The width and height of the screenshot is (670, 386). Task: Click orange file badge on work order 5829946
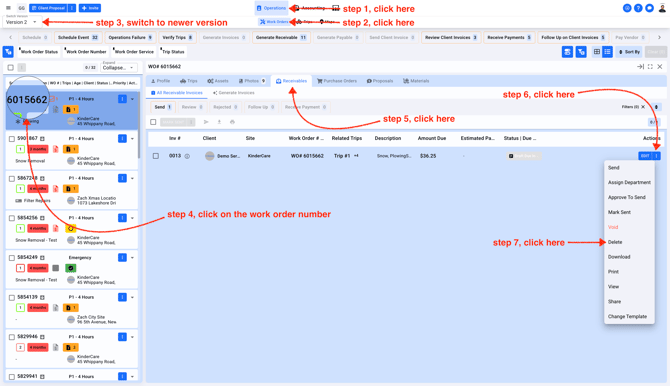[x=71, y=348]
